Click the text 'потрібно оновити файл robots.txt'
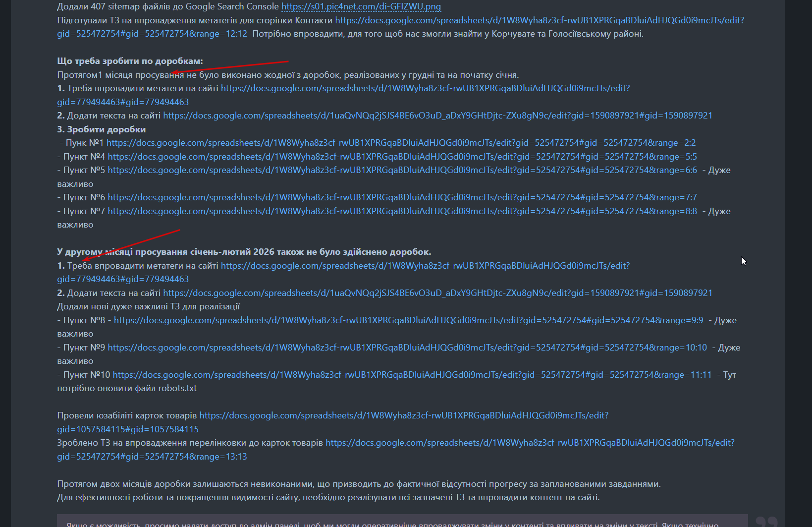The width and height of the screenshot is (812, 527). pos(127,388)
